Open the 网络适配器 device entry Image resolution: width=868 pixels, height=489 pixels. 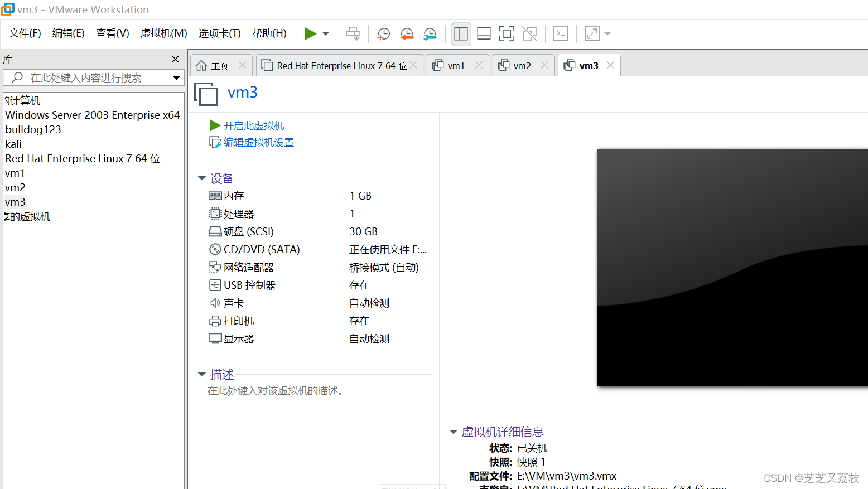(x=242, y=267)
